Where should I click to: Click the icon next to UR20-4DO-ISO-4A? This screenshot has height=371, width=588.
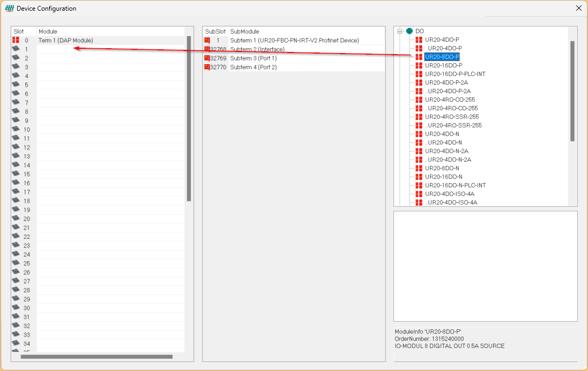tap(419, 194)
